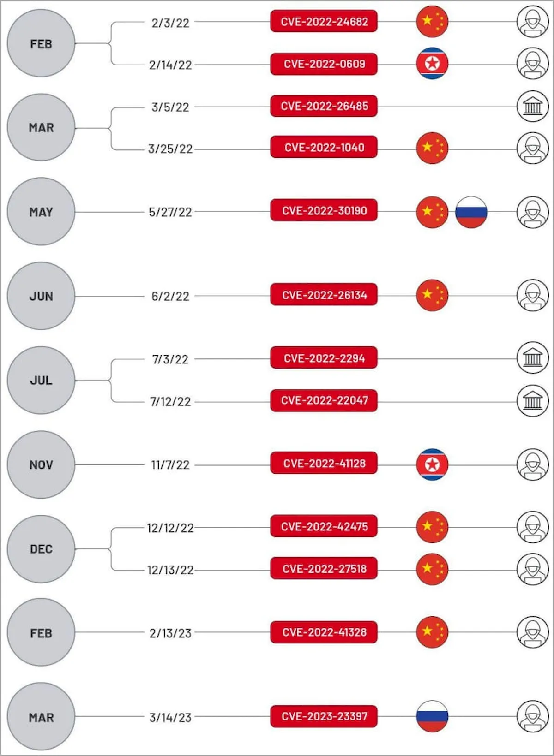Click the Russia flag next to CVE-2022-30190
Image resolution: width=554 pixels, height=756 pixels.
(471, 212)
